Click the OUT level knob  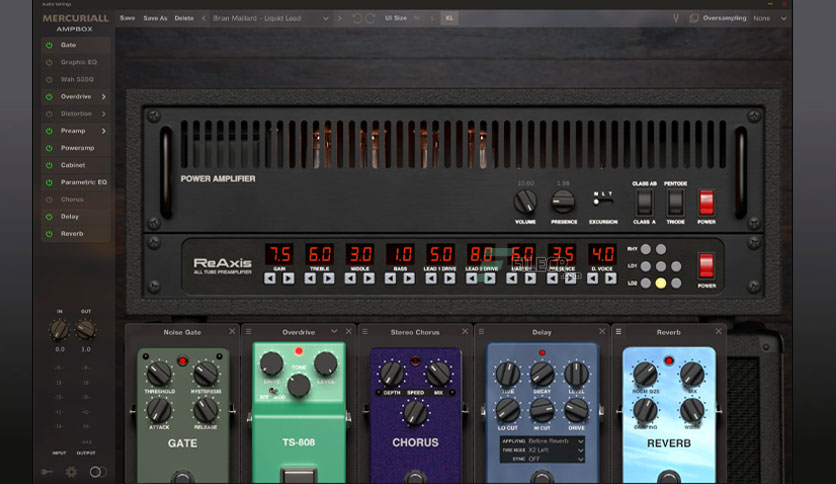click(x=85, y=330)
